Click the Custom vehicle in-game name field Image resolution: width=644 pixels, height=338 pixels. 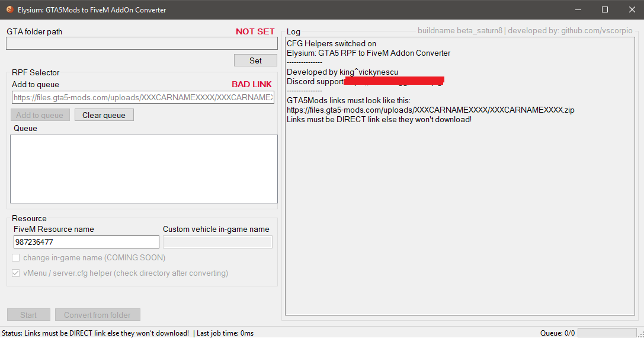click(x=217, y=242)
